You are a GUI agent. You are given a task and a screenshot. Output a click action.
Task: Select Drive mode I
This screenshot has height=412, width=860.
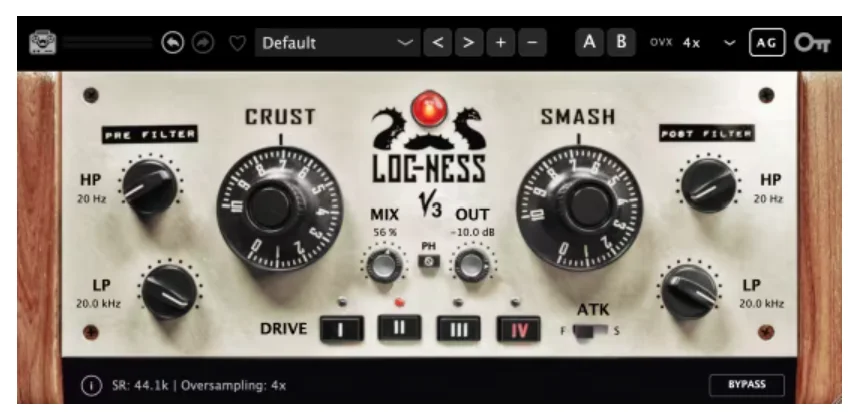pyautogui.click(x=341, y=329)
